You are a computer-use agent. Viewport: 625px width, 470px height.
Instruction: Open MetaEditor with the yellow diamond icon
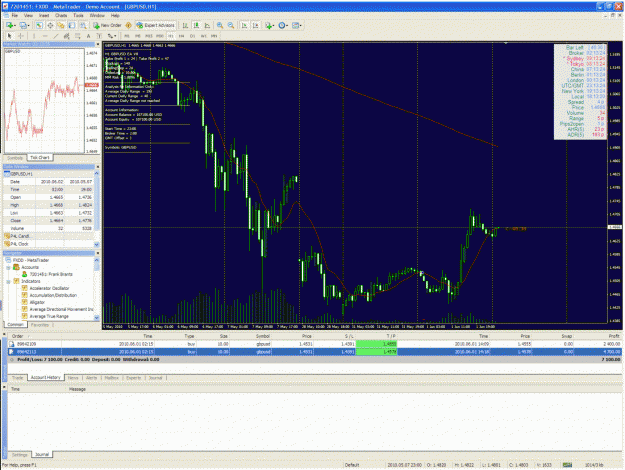pos(128,25)
